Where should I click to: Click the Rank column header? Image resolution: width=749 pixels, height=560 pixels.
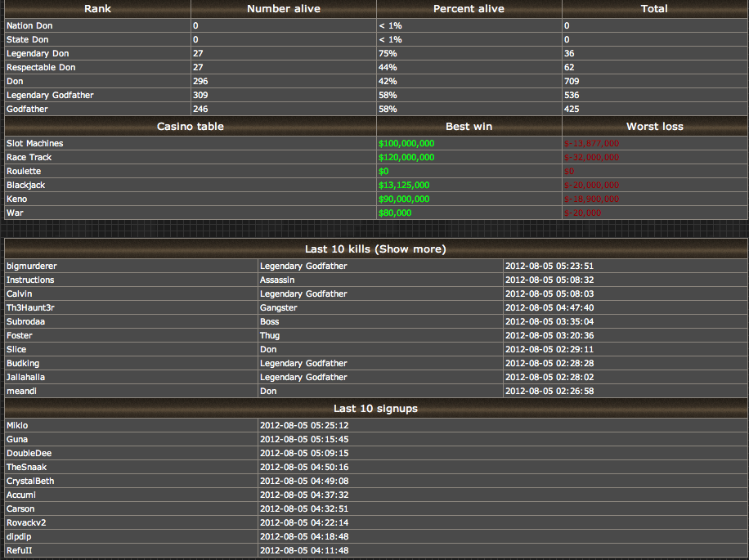coord(97,9)
